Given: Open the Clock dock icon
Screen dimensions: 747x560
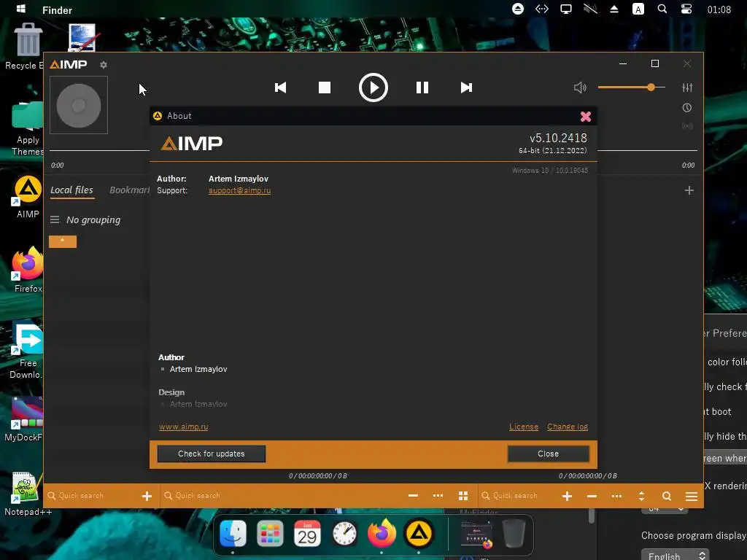Looking at the screenshot, I should (344, 533).
